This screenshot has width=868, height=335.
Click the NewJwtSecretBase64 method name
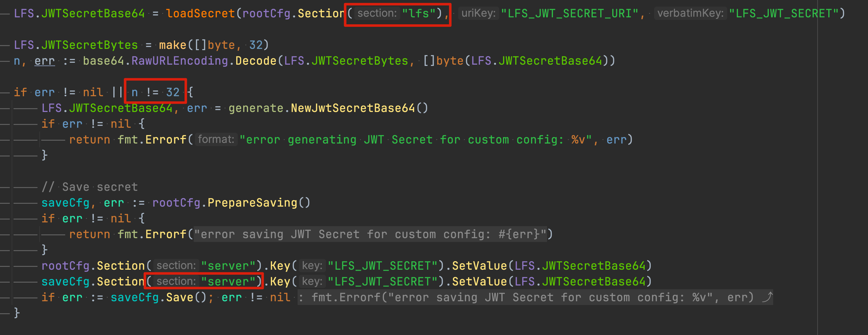point(353,108)
